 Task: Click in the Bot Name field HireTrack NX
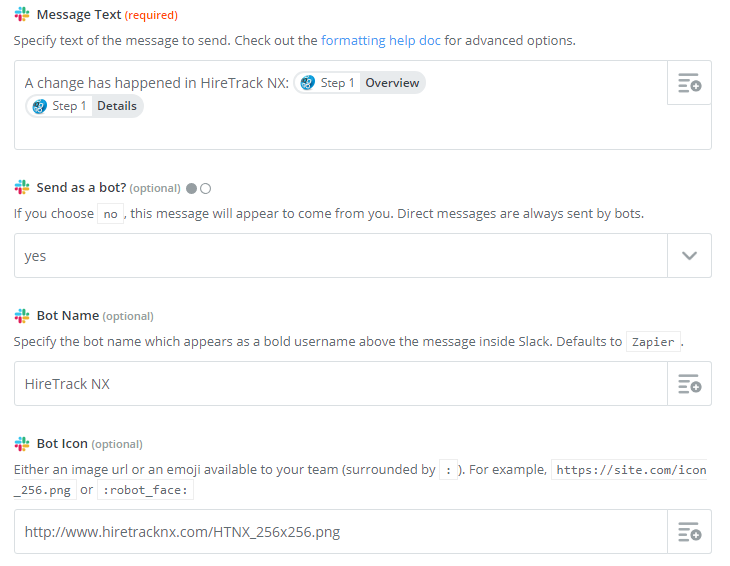click(341, 384)
